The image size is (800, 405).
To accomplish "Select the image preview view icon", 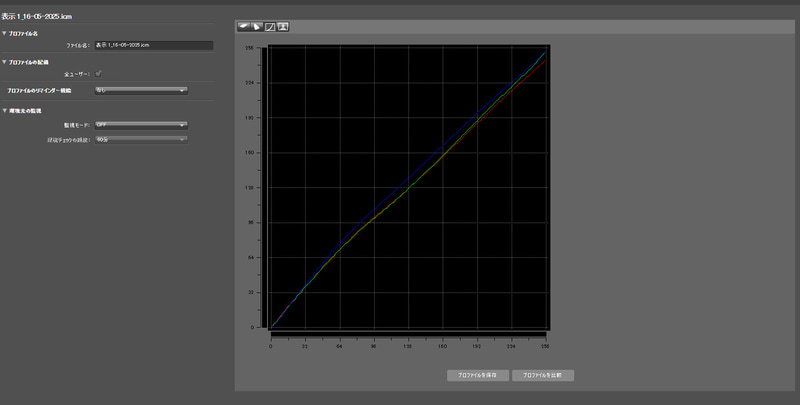I will pyautogui.click(x=283, y=27).
